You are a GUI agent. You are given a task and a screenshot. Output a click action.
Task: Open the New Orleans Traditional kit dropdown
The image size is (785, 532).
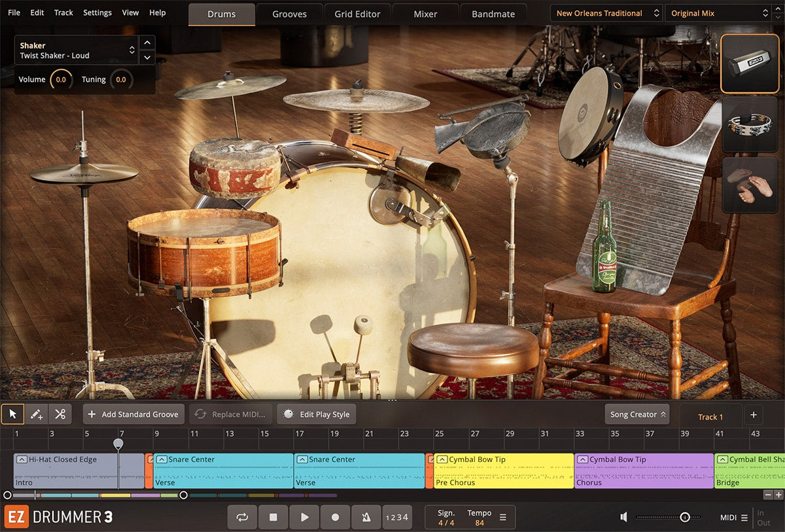tap(606, 13)
